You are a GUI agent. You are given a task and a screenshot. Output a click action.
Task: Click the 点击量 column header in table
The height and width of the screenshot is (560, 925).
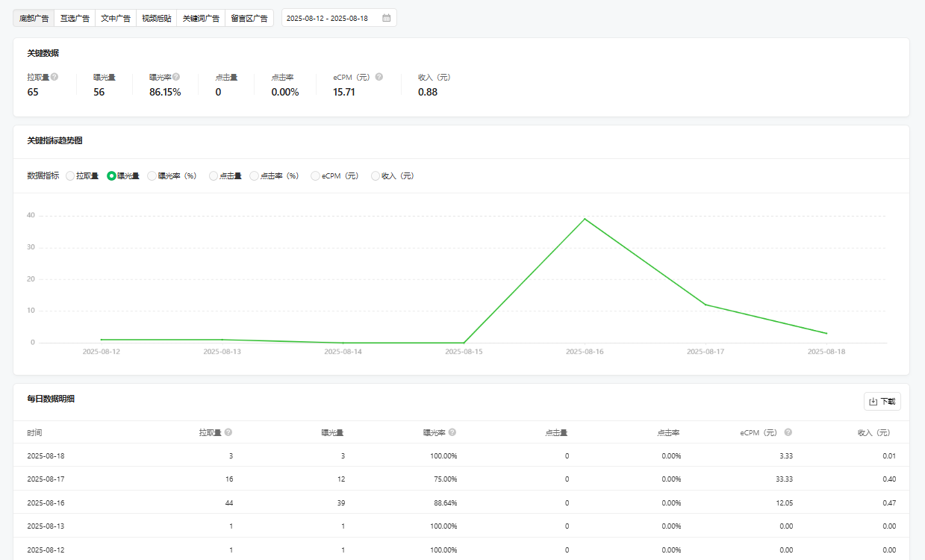pos(557,432)
